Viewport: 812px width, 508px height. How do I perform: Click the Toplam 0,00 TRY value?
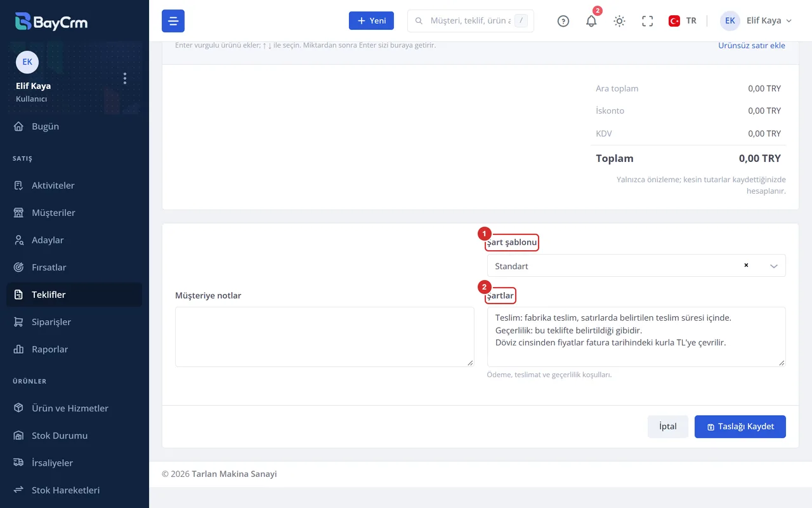pyautogui.click(x=760, y=158)
